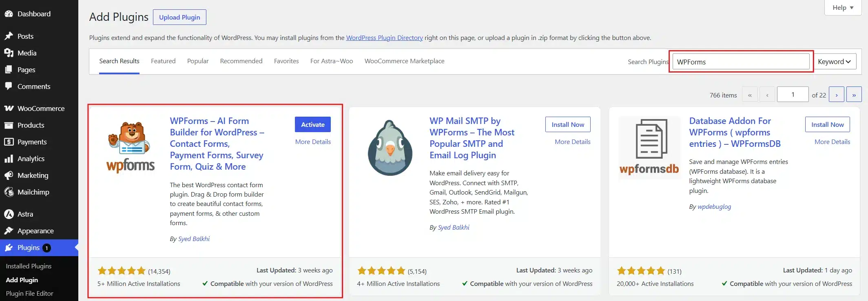Click the Marketing megaphone icon

(9, 175)
